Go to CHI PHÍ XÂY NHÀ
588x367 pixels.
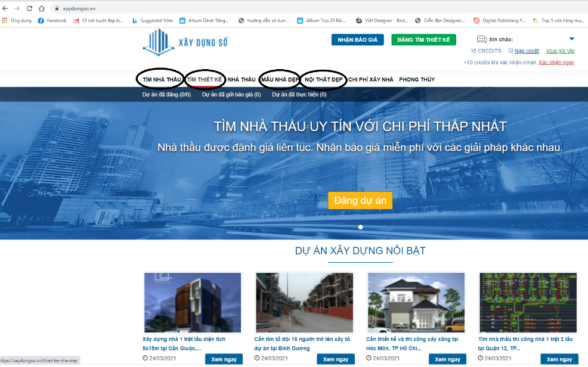click(x=371, y=79)
